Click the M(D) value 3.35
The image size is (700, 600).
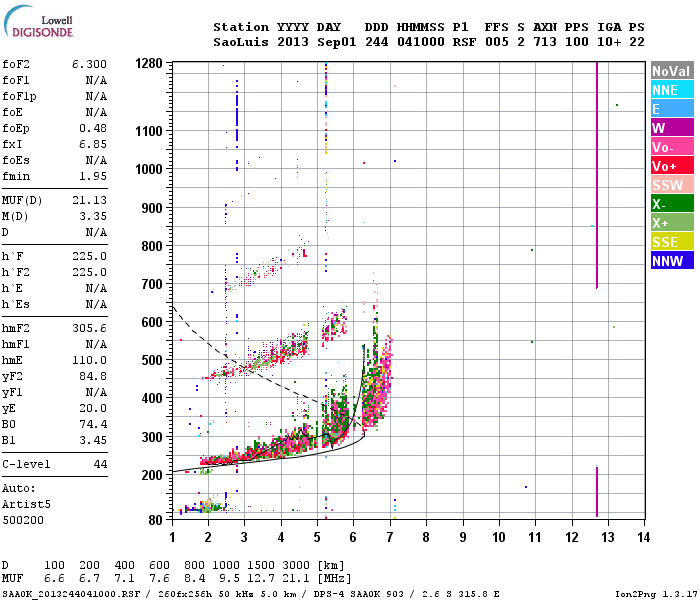click(x=93, y=216)
